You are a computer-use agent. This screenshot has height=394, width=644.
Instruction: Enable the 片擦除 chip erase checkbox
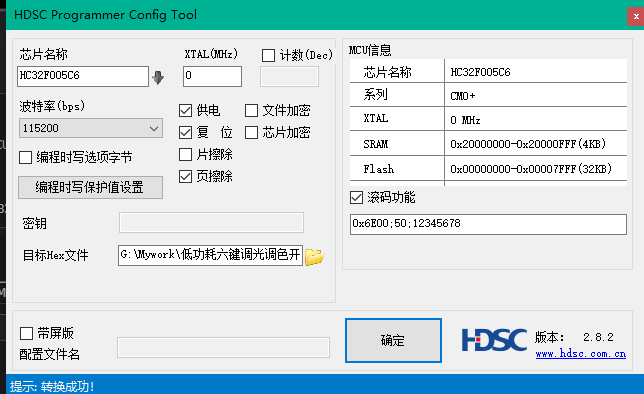coord(185,154)
